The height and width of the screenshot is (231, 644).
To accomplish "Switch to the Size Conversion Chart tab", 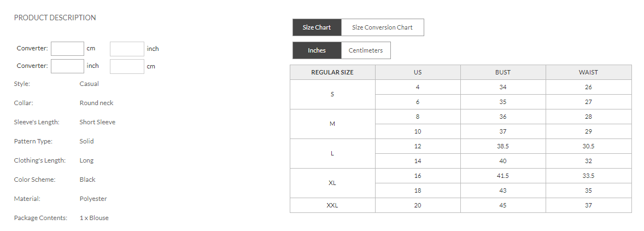I will 382,27.
